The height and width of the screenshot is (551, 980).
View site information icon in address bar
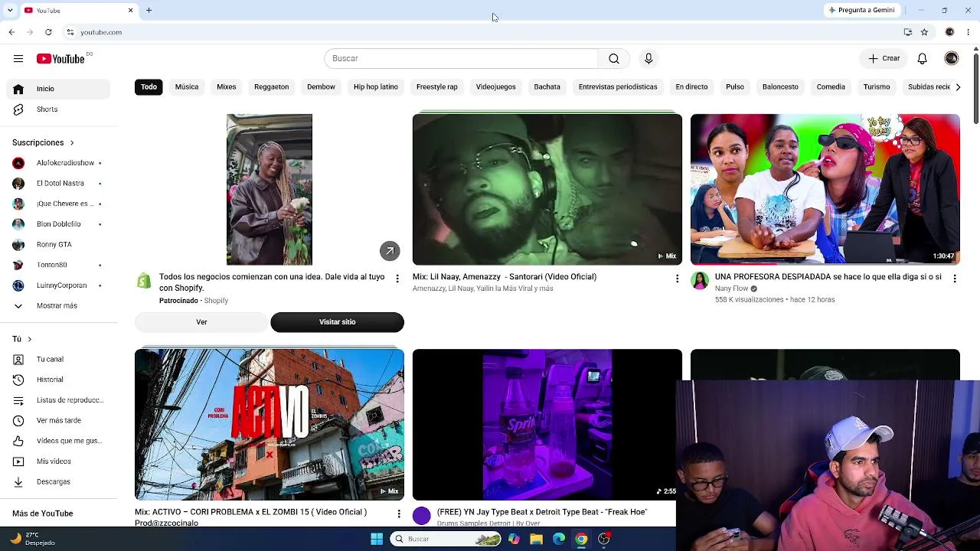tap(70, 32)
